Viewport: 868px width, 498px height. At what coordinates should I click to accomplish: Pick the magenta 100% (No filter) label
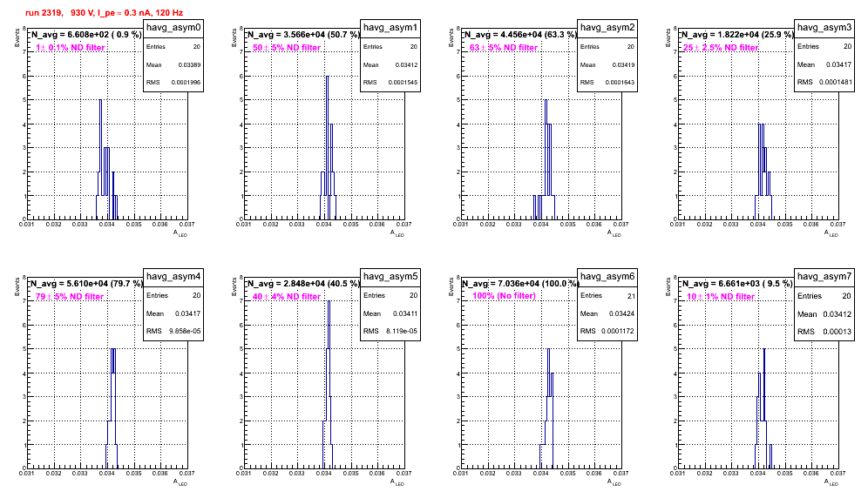pos(504,295)
